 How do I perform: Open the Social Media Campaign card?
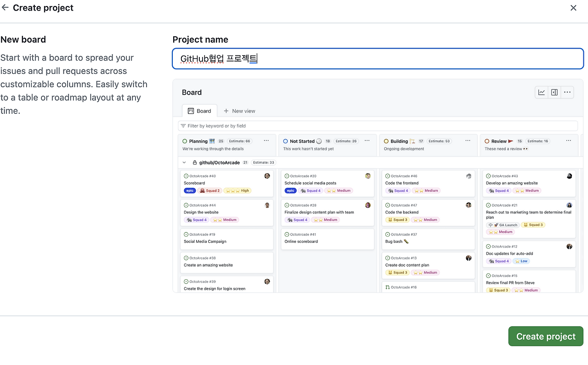click(x=227, y=239)
